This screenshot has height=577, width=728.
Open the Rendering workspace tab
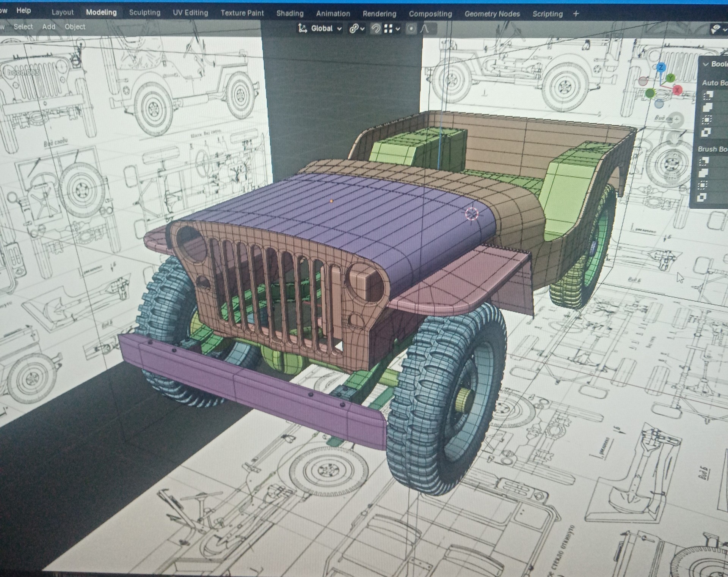(379, 14)
